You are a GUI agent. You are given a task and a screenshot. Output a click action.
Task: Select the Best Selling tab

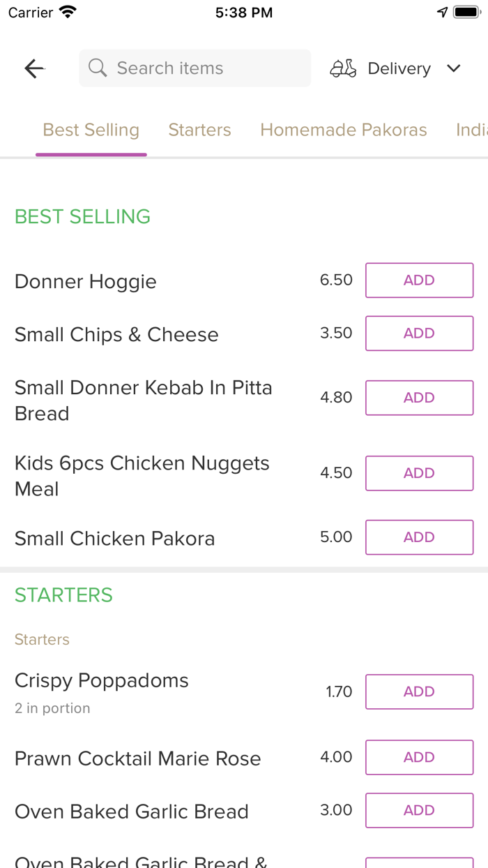(x=91, y=130)
